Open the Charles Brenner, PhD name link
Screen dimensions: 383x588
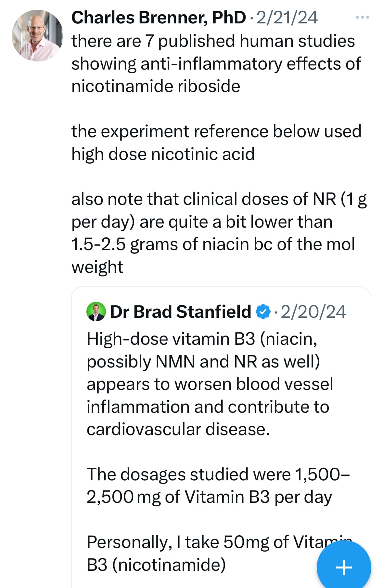point(158,18)
